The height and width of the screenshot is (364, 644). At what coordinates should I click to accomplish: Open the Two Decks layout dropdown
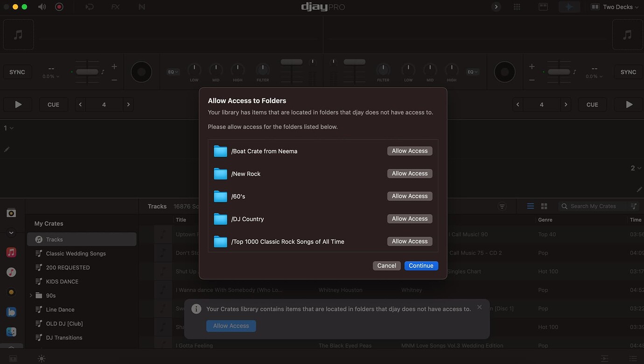pos(615,7)
